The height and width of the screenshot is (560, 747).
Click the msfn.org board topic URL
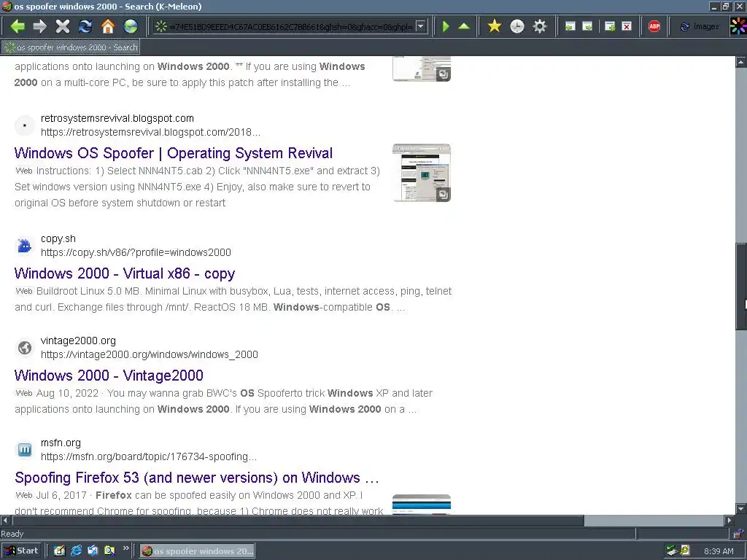149,456
